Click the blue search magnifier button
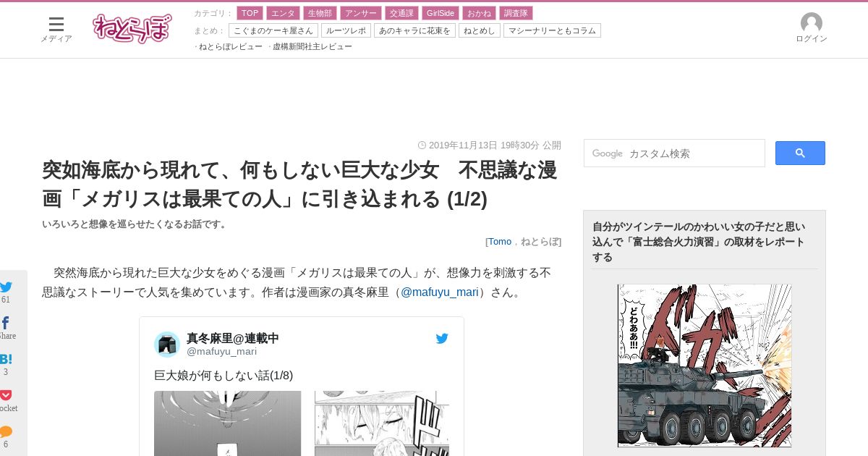 click(800, 153)
